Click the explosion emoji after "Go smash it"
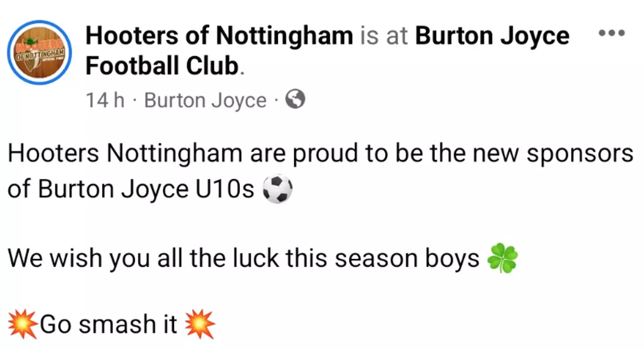 [x=199, y=324]
